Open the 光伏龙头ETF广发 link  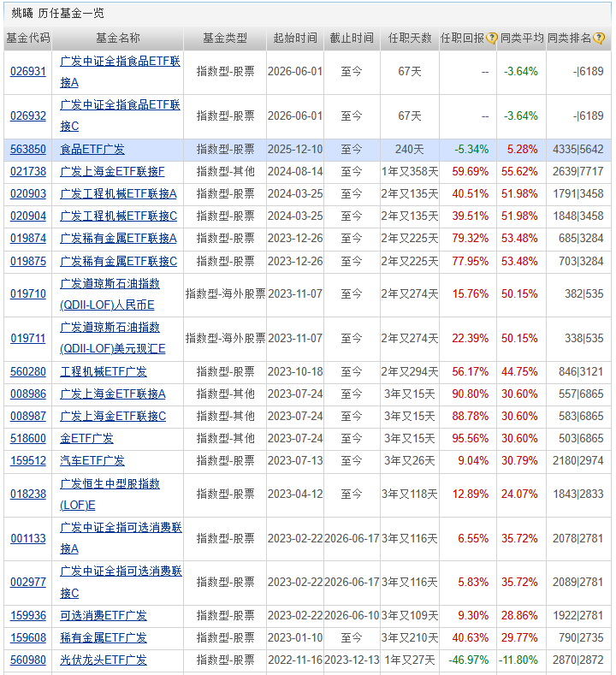[x=104, y=660]
